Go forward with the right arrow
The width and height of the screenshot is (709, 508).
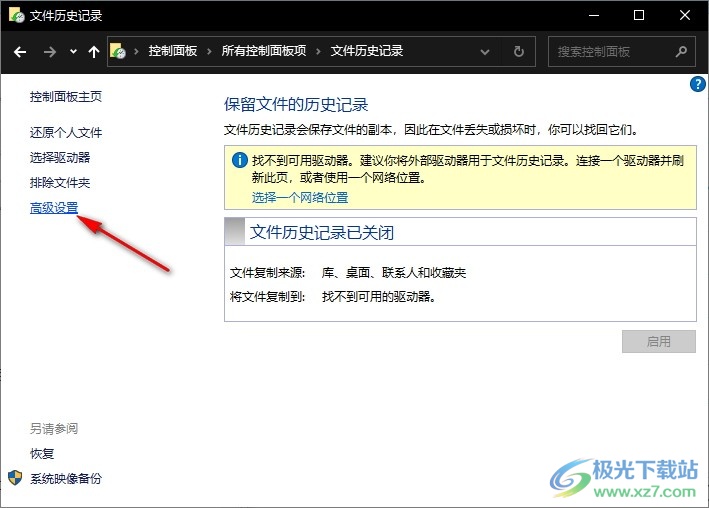pyautogui.click(x=50, y=52)
